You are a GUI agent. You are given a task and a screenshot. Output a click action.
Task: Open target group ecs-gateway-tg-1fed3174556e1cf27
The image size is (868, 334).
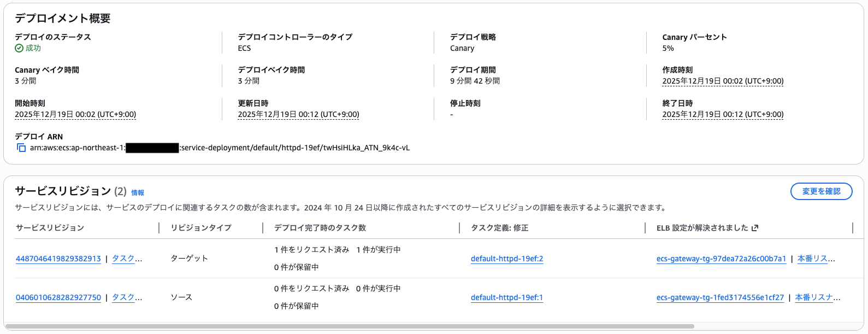[x=721, y=297]
